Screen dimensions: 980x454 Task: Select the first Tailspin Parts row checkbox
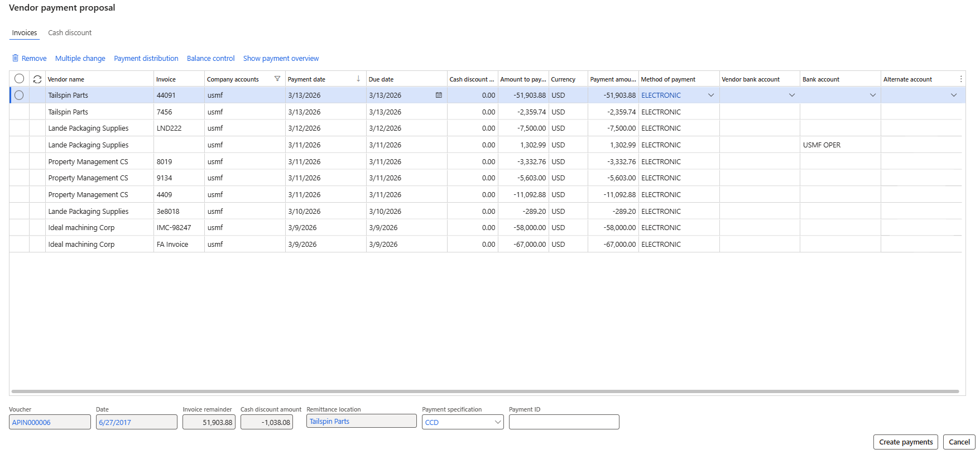[19, 95]
